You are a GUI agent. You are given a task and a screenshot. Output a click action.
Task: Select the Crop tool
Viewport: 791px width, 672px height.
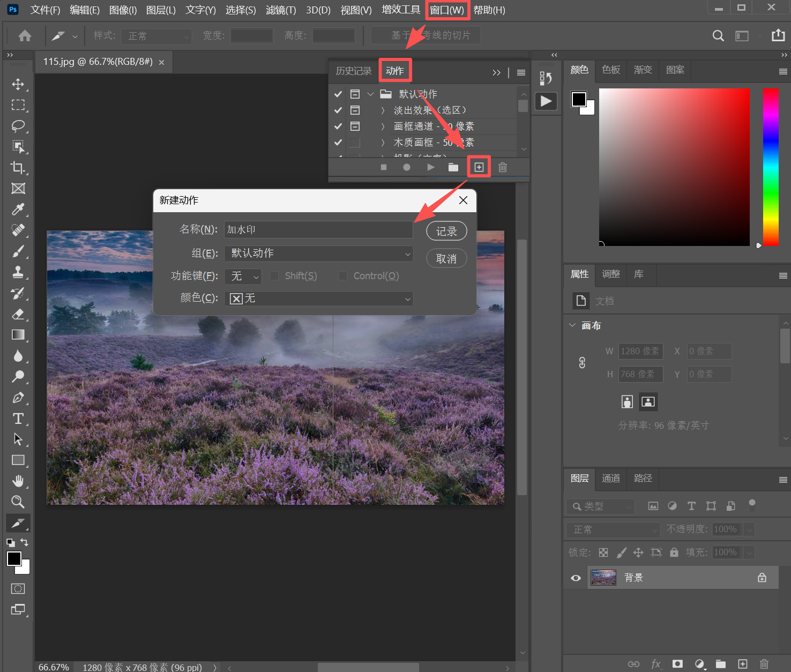(18, 167)
